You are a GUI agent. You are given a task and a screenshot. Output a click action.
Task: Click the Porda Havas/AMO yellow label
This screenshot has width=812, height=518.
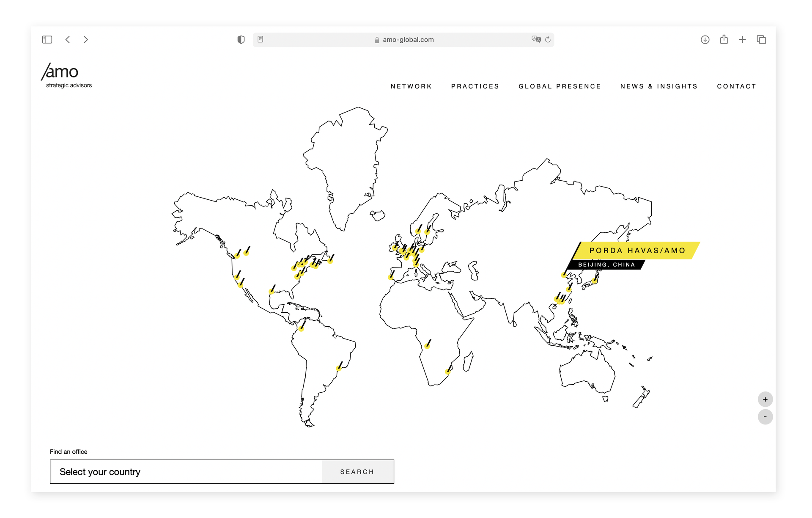637,251
